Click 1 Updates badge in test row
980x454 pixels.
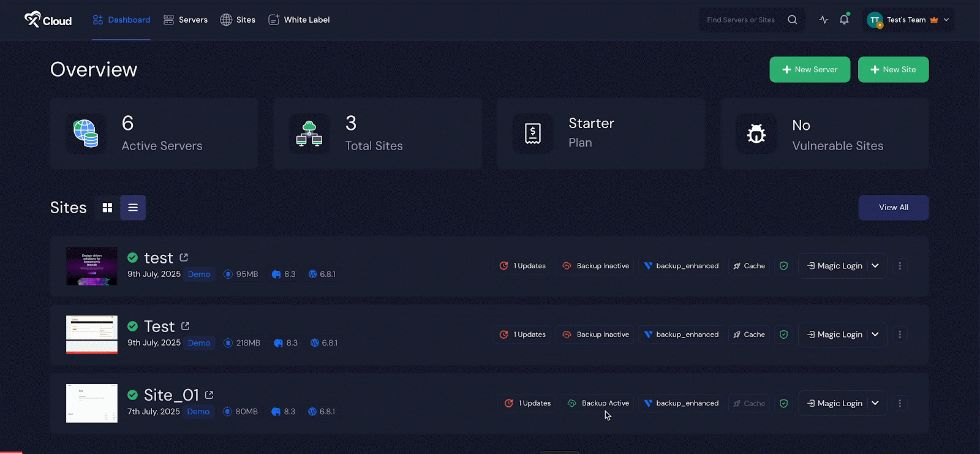[522, 266]
